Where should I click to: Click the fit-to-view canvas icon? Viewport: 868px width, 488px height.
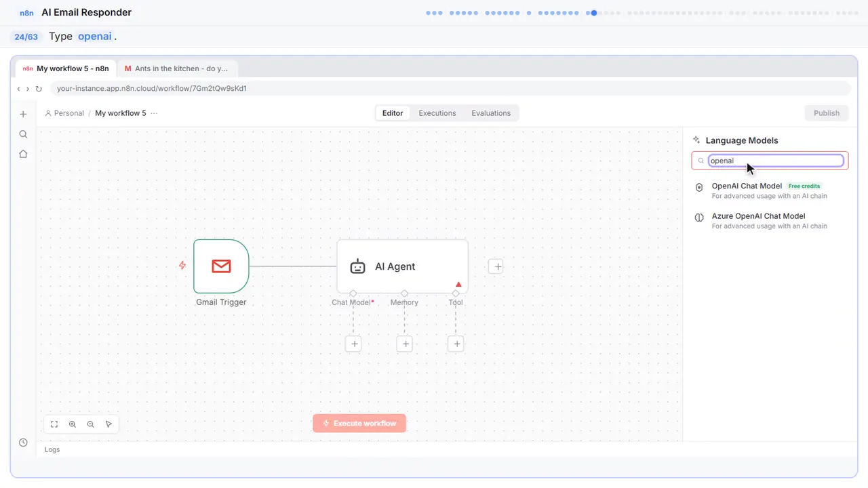pos(54,424)
